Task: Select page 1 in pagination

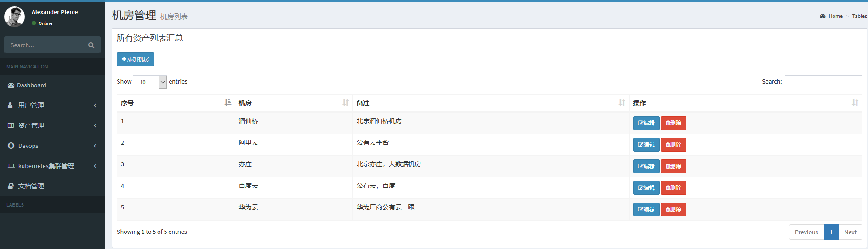Action: [831, 232]
